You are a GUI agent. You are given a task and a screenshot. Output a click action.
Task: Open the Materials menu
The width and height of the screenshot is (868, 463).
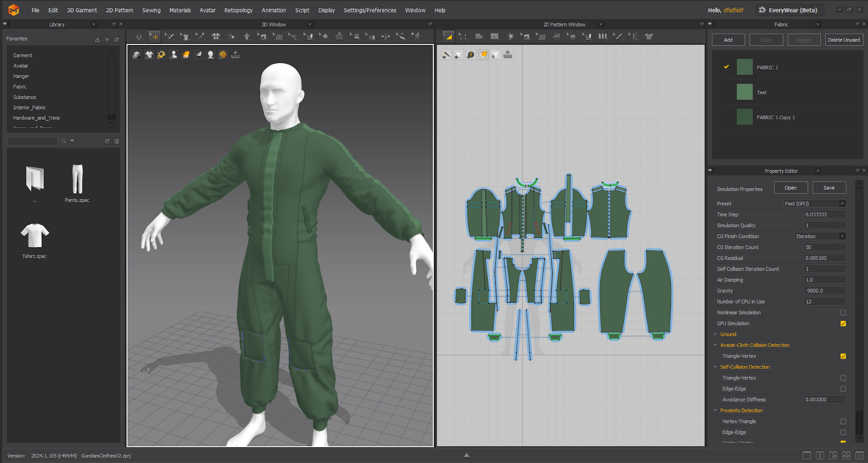click(180, 10)
